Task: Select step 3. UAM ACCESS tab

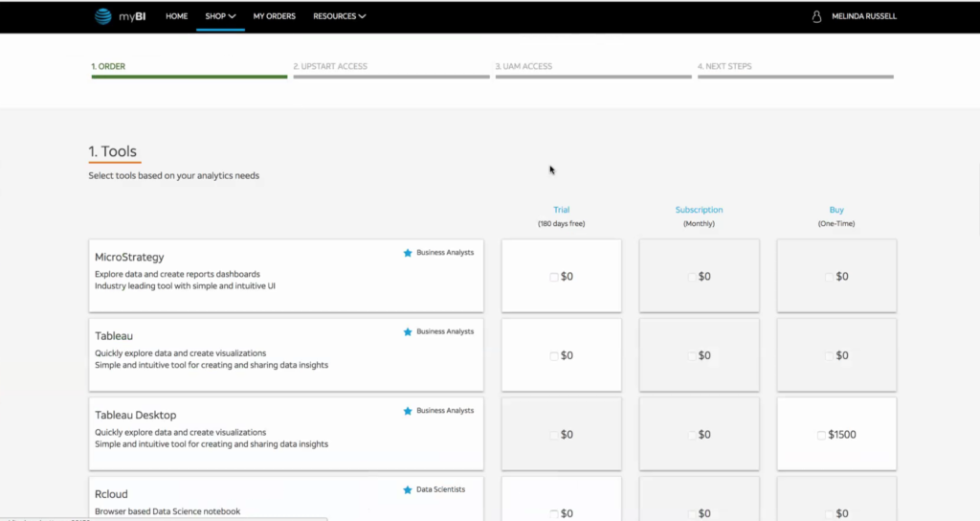Action: click(x=593, y=69)
